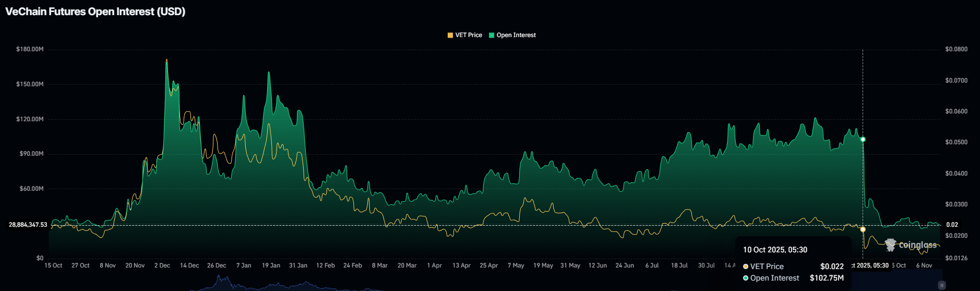The width and height of the screenshot is (980, 291).
Task: Click the 0.02 price crosshair label
Action: (952, 225)
